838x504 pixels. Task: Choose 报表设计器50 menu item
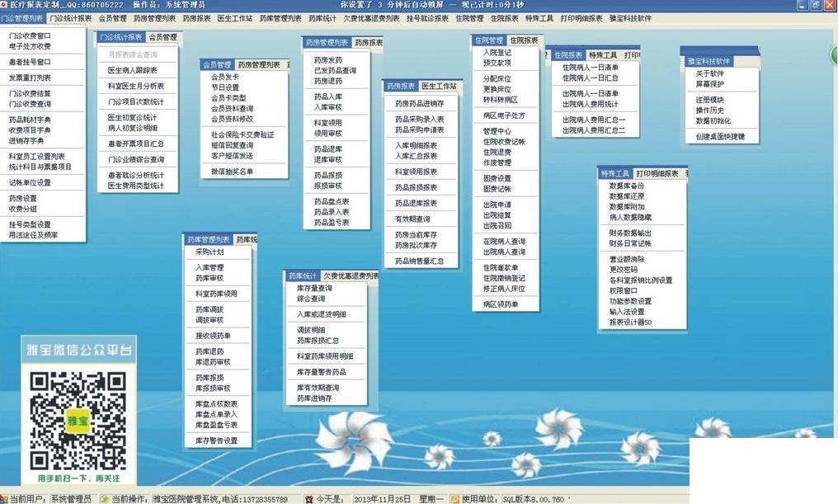coord(630,323)
